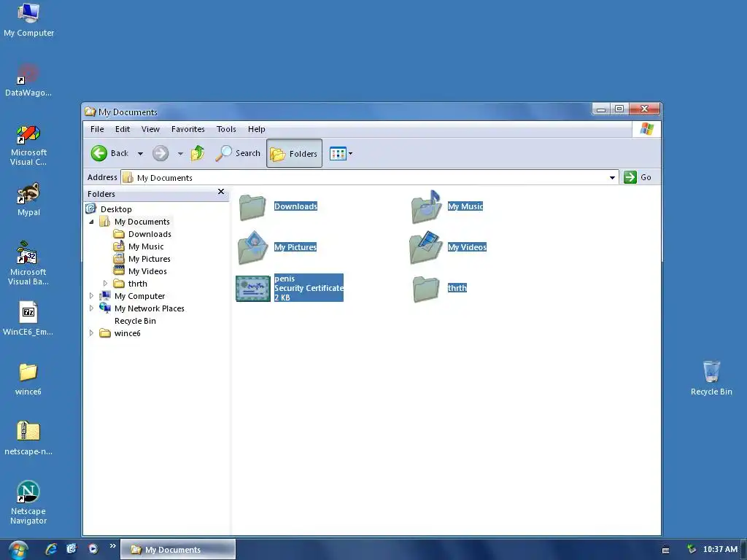Collapse the My Documents tree node
The width and height of the screenshot is (747, 560).
(91, 222)
